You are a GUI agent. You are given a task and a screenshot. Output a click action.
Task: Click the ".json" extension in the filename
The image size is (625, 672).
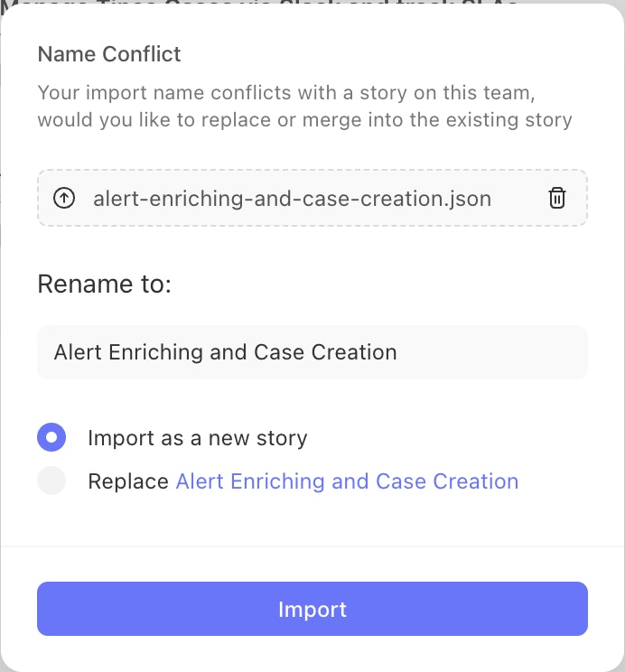point(468,198)
